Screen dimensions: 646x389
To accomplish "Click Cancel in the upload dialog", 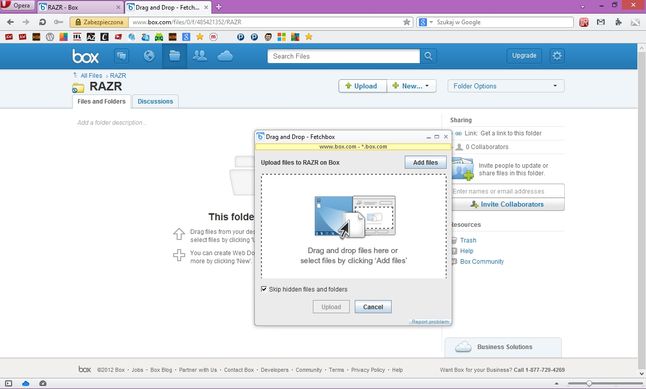I will click(x=373, y=307).
